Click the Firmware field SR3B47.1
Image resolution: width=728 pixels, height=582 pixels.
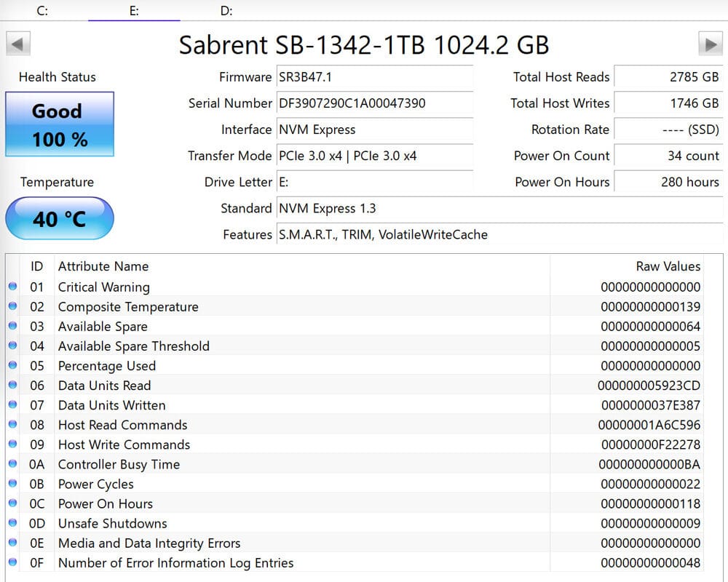click(x=375, y=77)
